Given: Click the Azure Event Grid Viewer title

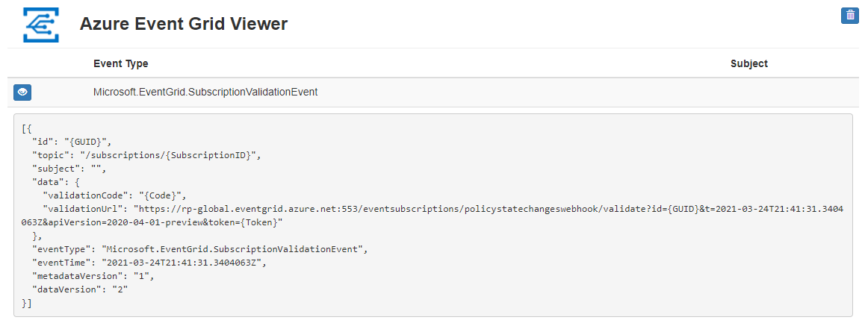Looking at the screenshot, I should tap(183, 24).
